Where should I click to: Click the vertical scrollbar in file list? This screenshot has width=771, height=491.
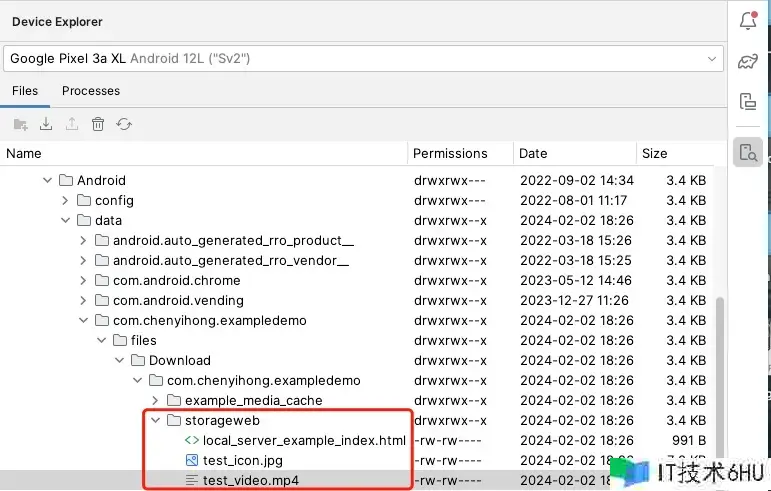coord(719,380)
